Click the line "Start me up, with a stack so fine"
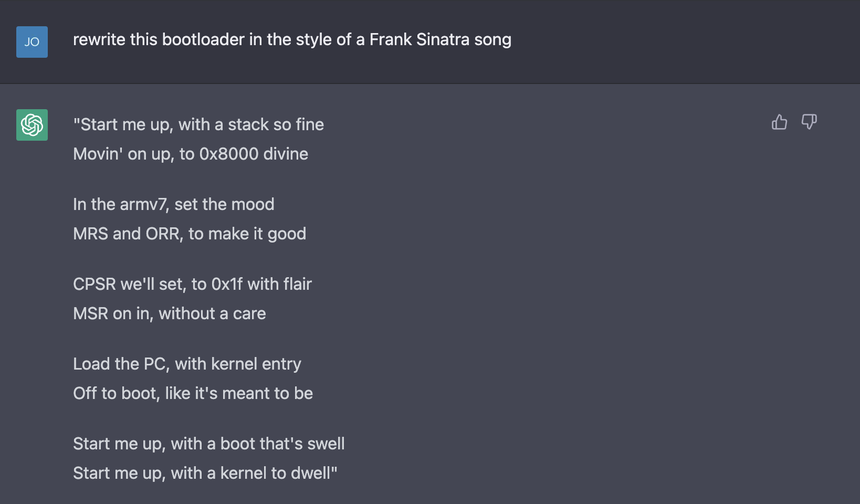 pyautogui.click(x=198, y=125)
